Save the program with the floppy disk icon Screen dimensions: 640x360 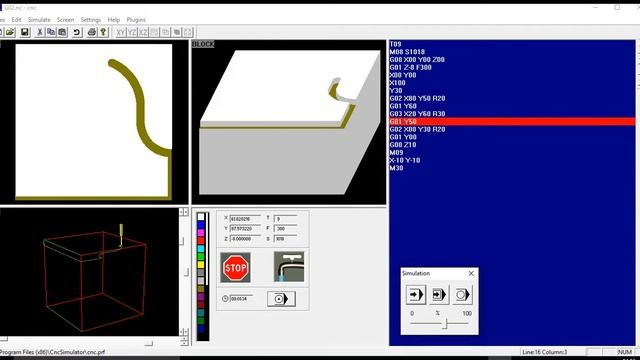[24, 32]
